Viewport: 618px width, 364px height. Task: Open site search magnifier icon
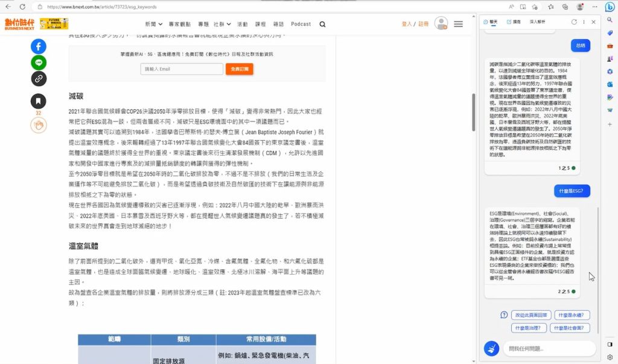point(322,24)
